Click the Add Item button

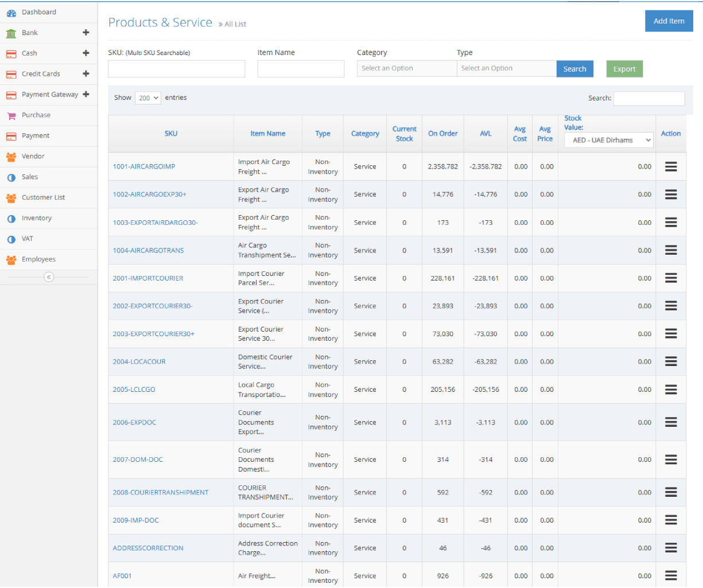[669, 21]
